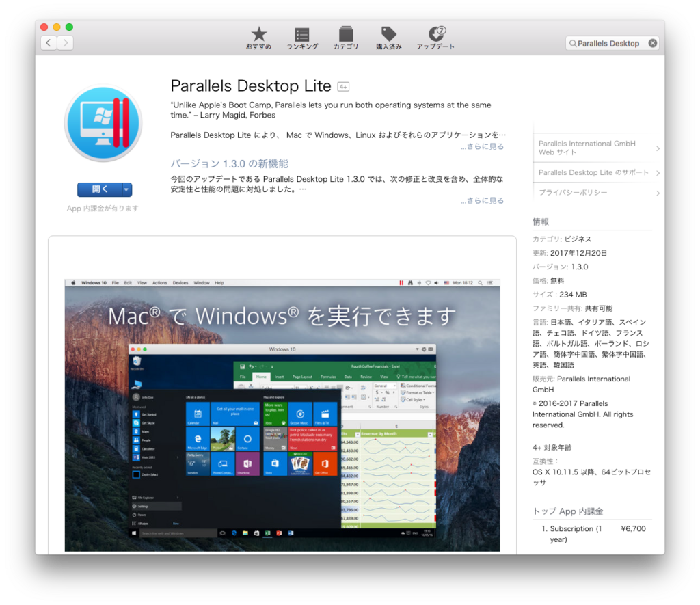Click the App 内課金が有ります note
This screenshot has height=605, width=700.
pyautogui.click(x=103, y=208)
